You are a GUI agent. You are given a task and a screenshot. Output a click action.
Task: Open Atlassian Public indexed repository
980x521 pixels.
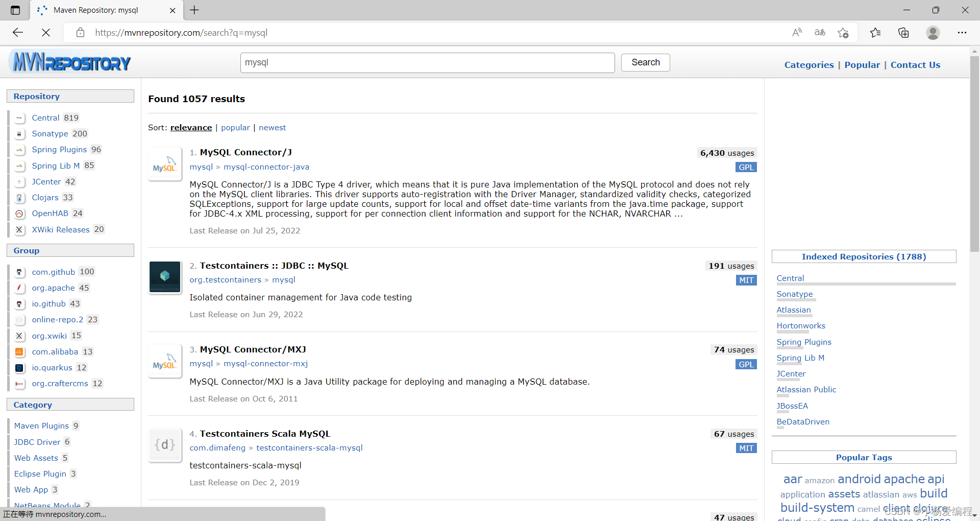point(806,390)
